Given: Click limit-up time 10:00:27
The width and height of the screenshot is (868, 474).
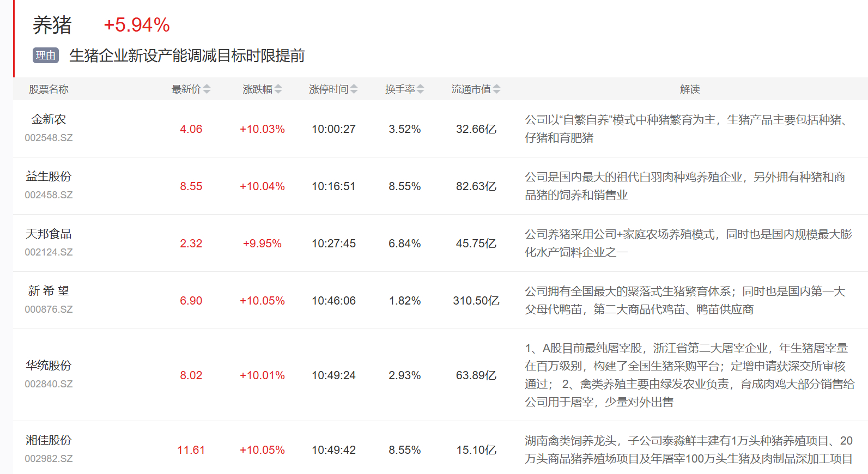Looking at the screenshot, I should pyautogui.click(x=333, y=129).
